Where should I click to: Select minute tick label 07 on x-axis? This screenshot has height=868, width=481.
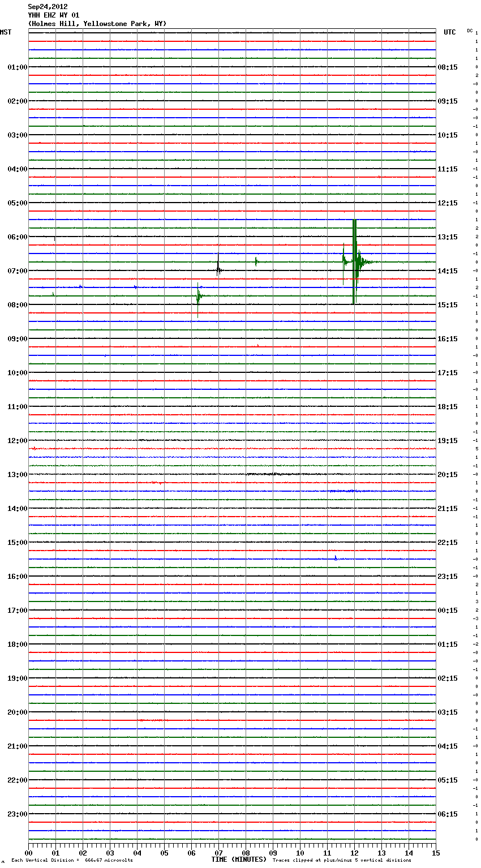[218, 853]
